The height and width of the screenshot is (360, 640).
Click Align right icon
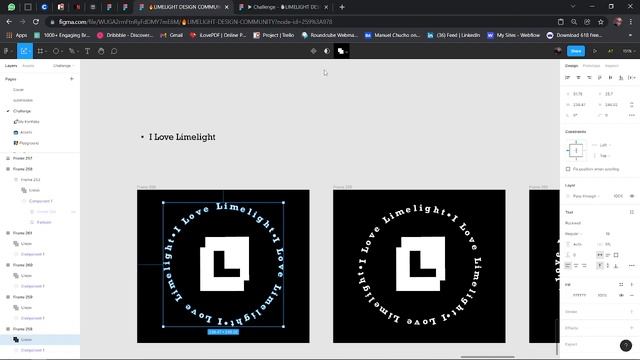click(x=589, y=78)
